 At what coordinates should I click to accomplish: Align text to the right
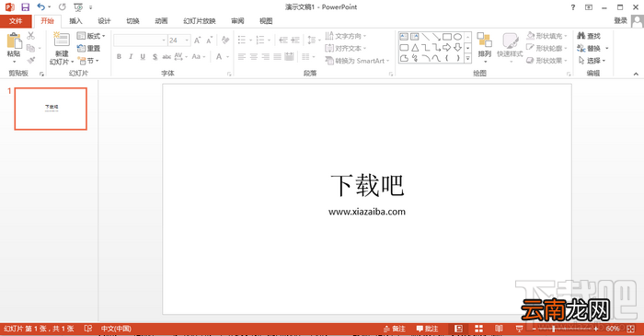[x=266, y=57]
